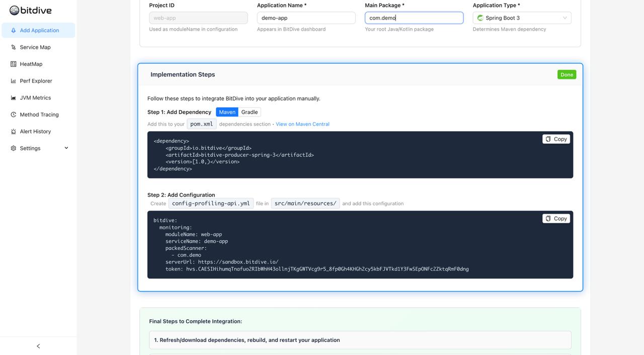Open Alert History
Viewport: 644px width, 355px height.
pyautogui.click(x=38, y=131)
